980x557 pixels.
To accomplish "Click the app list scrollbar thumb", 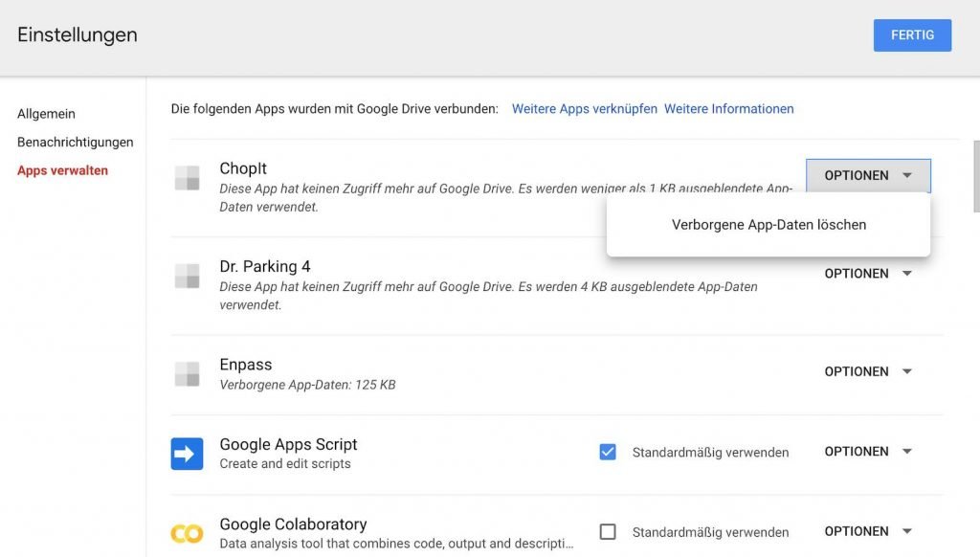I will pyautogui.click(x=976, y=176).
